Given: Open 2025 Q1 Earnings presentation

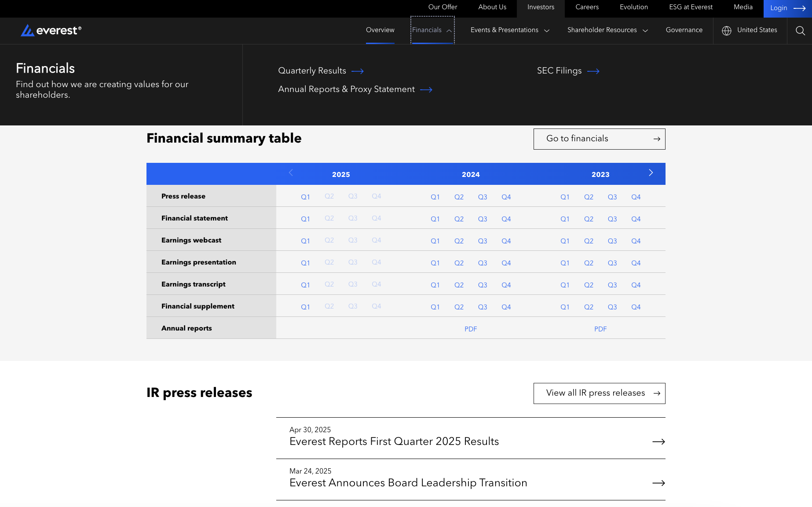Looking at the screenshot, I should pos(305,263).
